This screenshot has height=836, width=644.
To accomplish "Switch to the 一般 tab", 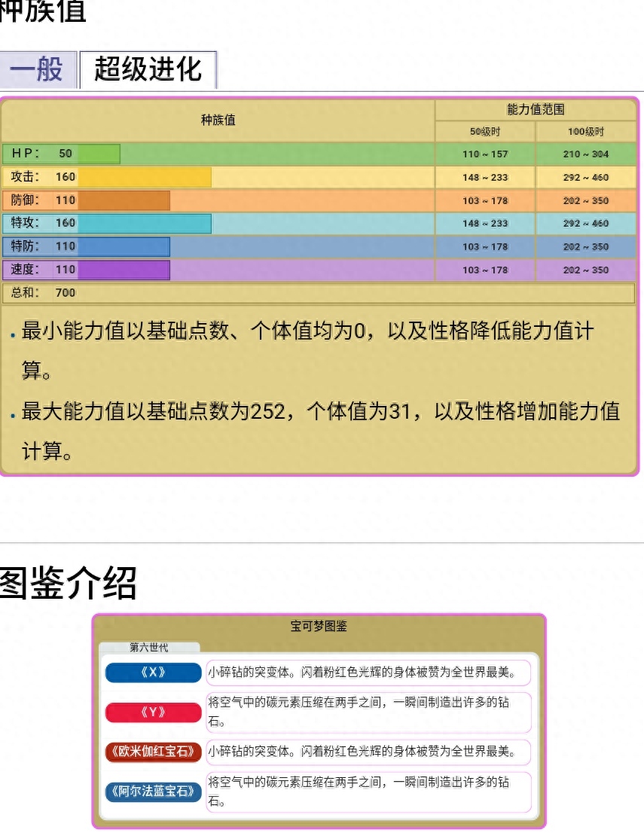I will tap(38, 70).
